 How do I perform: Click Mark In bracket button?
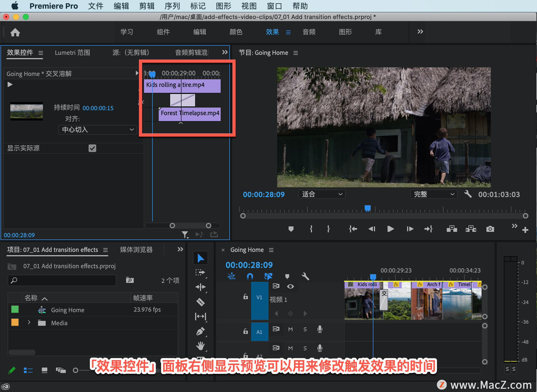tap(311, 229)
